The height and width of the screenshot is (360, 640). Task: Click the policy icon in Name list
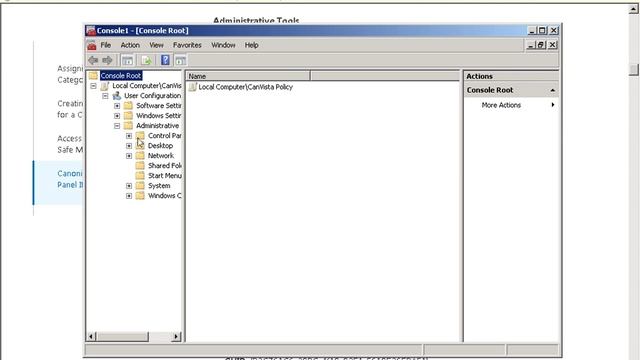click(193, 87)
